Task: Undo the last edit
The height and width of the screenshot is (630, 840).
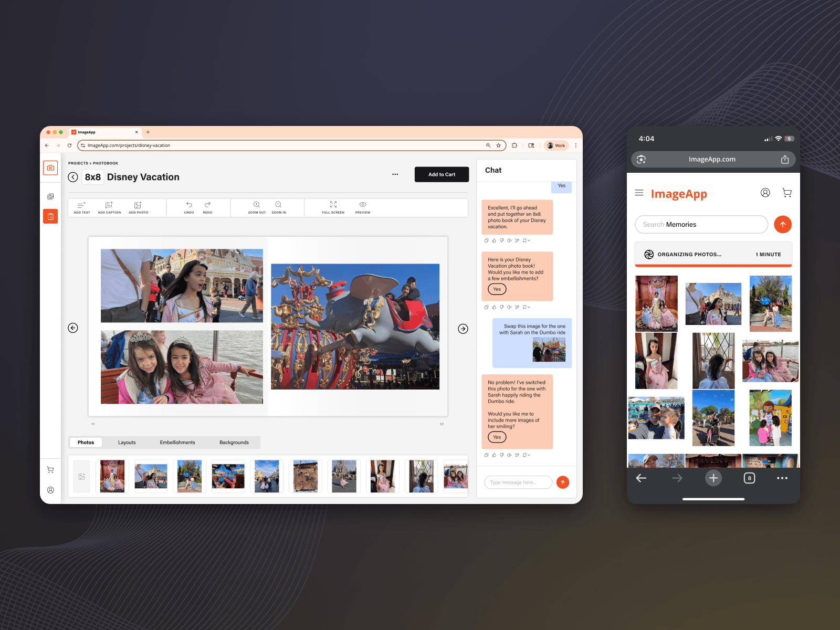Action: click(x=189, y=205)
